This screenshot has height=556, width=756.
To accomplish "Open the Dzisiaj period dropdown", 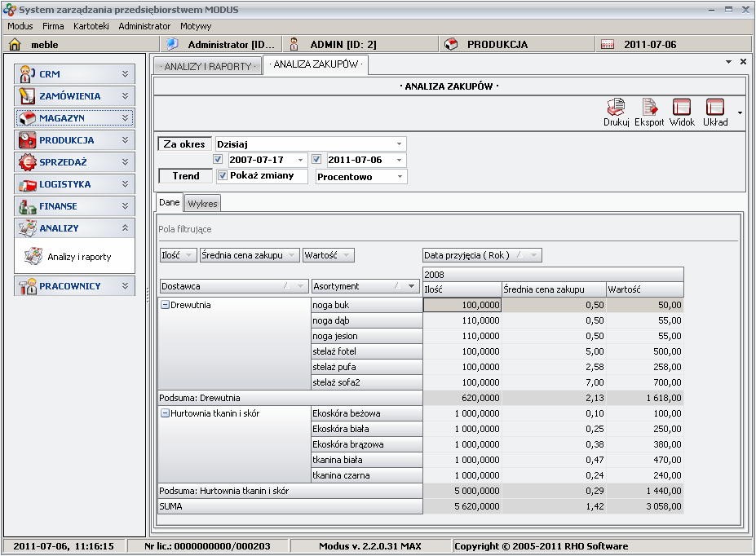I will (x=399, y=143).
